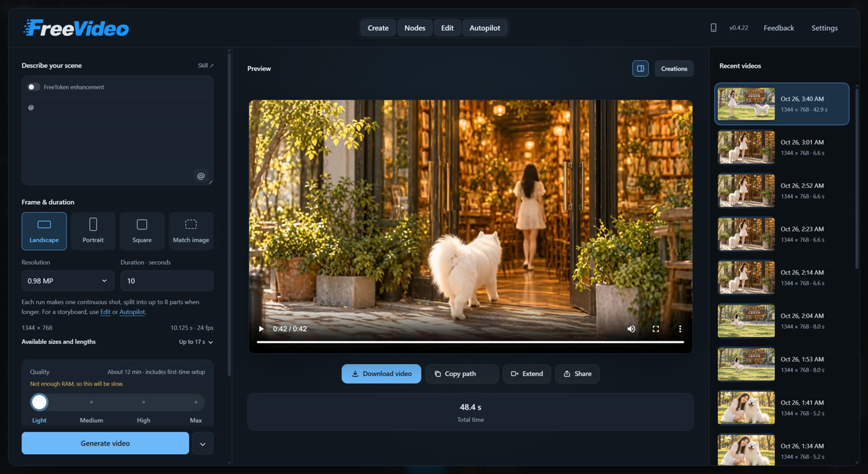Toggle FreeToken enhancement switch
The width and height of the screenshot is (868, 474).
[x=33, y=87]
